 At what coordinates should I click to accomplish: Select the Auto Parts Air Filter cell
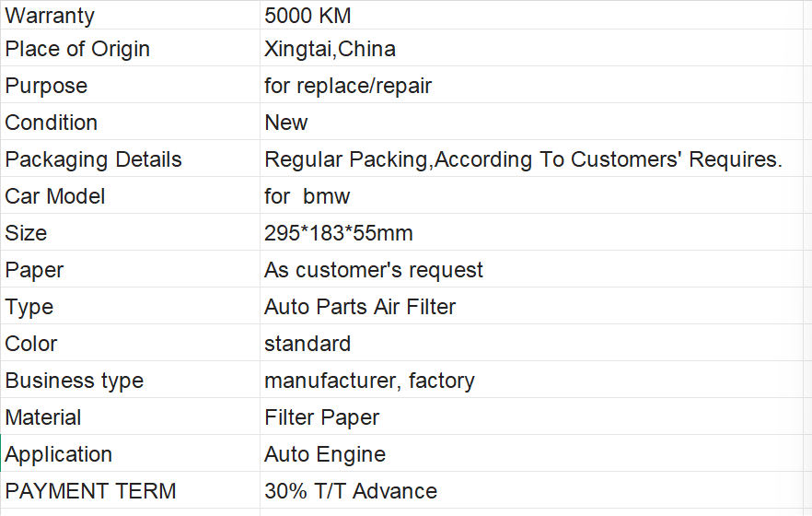pos(531,306)
